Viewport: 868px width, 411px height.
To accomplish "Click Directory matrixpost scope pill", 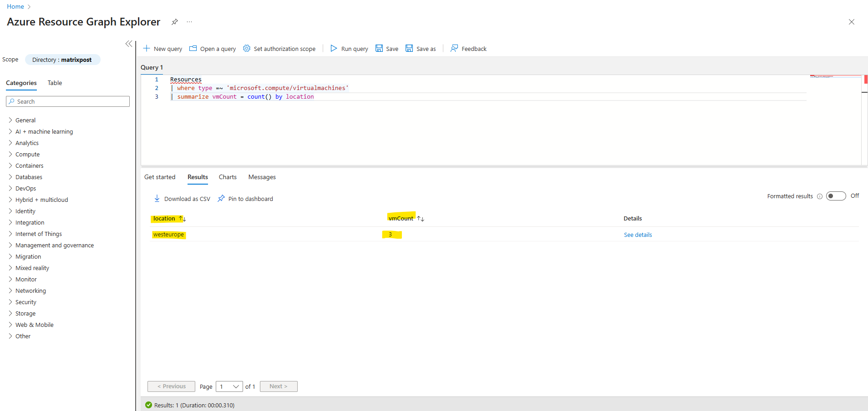I will [x=62, y=60].
